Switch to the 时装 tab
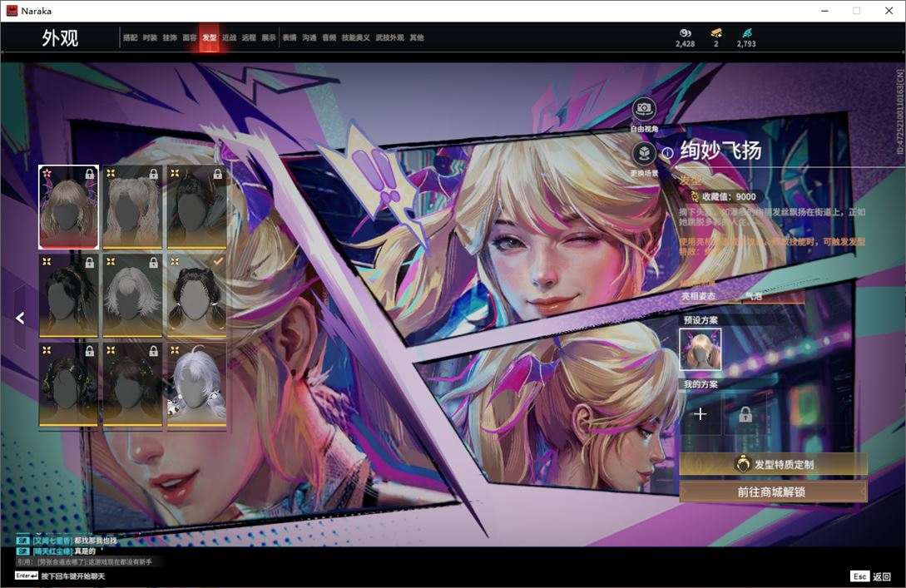This screenshot has height=588, width=906. click(150, 37)
